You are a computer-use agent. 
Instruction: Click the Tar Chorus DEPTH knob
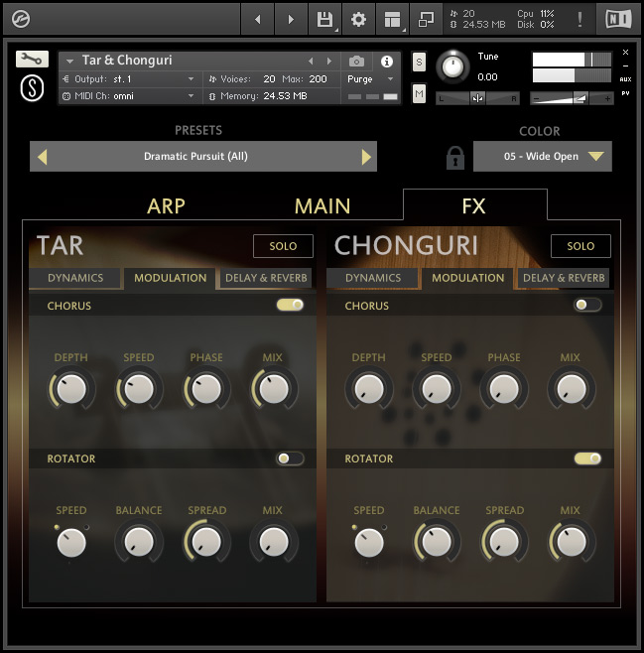pyautogui.click(x=71, y=389)
